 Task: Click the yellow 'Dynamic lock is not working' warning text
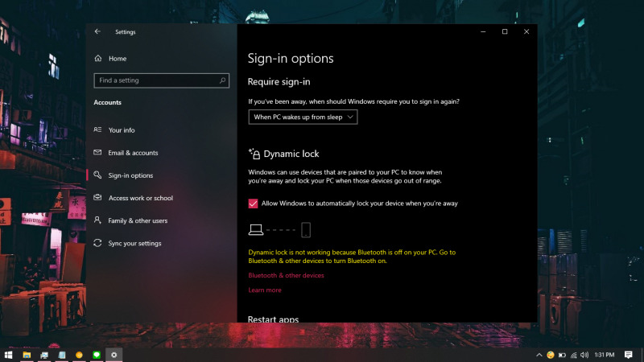[352, 257]
